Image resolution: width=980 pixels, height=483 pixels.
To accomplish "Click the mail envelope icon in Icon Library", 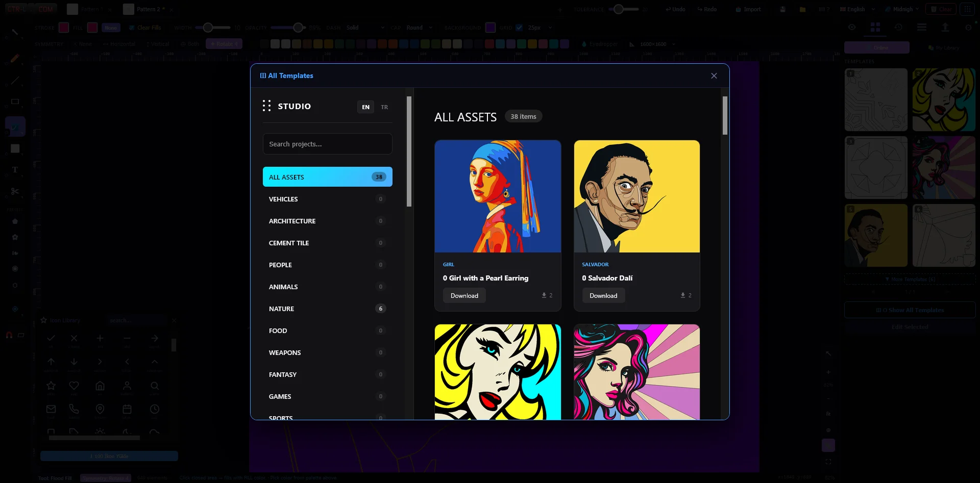I will tap(51, 409).
